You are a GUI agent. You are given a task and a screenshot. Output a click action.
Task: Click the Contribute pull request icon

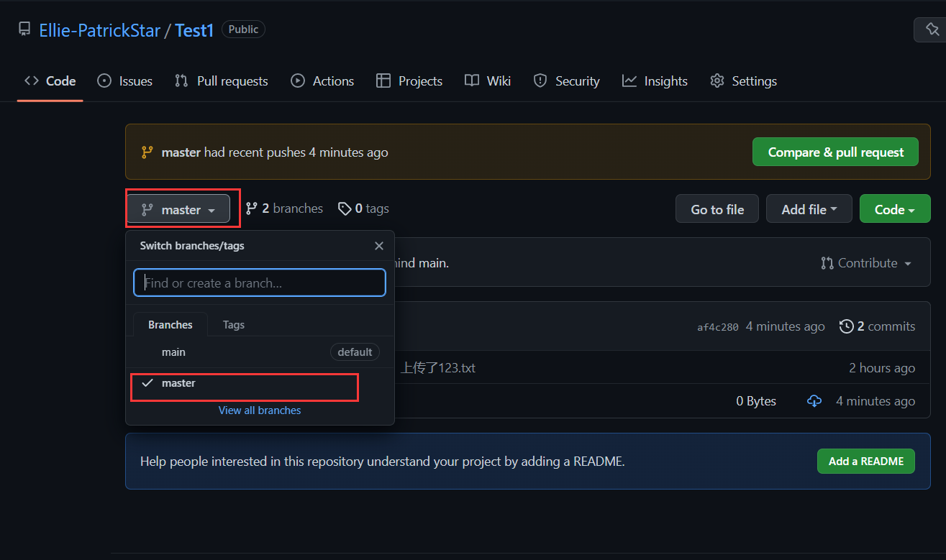pyautogui.click(x=827, y=263)
